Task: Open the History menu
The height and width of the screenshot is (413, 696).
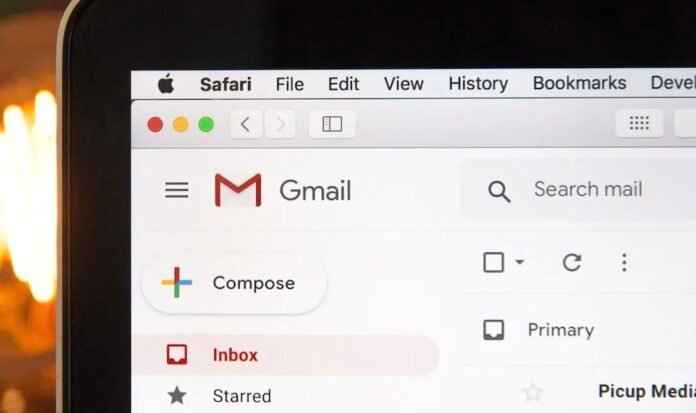Action: [478, 83]
